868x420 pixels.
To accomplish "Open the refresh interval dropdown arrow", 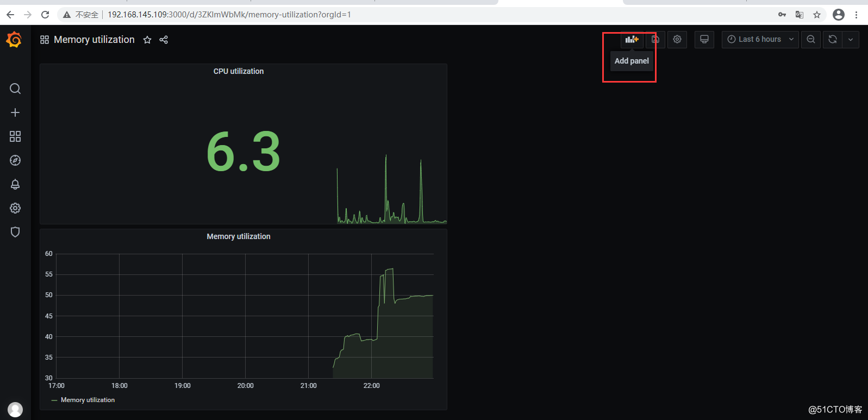I will click(x=851, y=39).
